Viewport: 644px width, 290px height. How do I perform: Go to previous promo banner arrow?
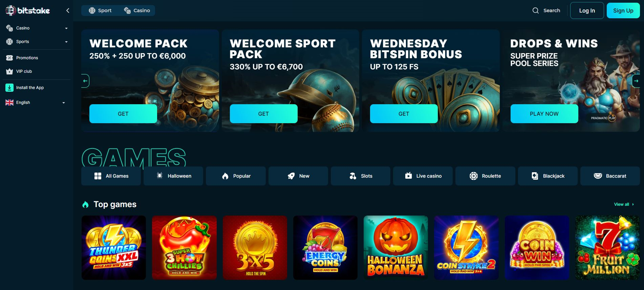85,81
